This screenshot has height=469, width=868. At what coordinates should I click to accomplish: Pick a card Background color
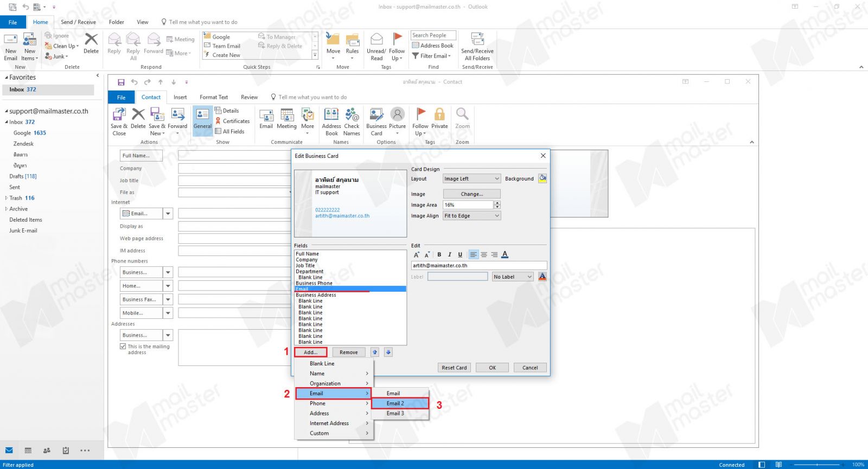click(x=542, y=178)
